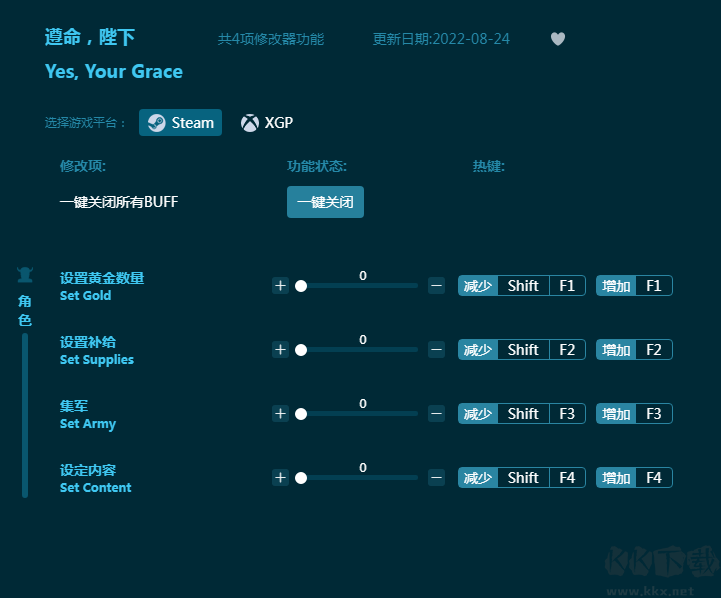Viewport: 721px width, 598px height.
Task: Click the 遵命，陛下 Chinese title
Action: tap(90, 37)
